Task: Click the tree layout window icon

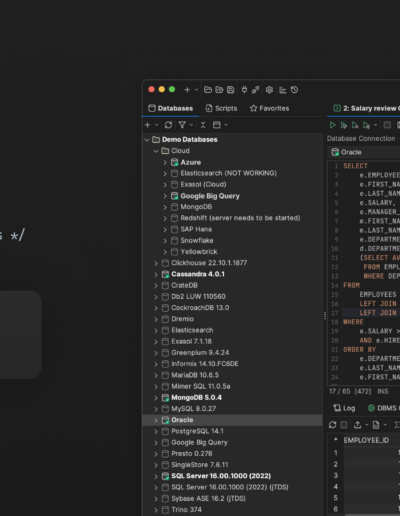Action: [x=217, y=125]
